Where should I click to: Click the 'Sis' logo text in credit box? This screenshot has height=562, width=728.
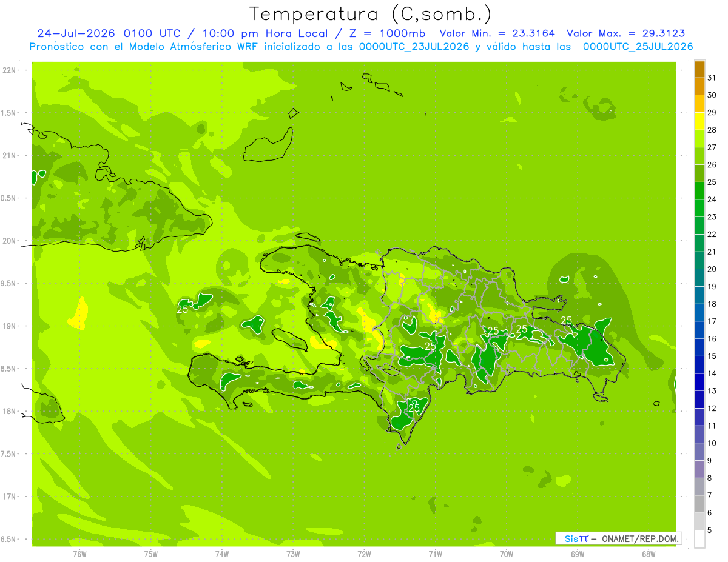click(x=571, y=538)
